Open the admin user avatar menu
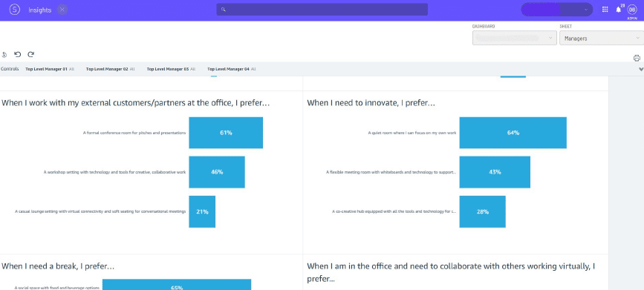644x290 pixels. click(631, 10)
